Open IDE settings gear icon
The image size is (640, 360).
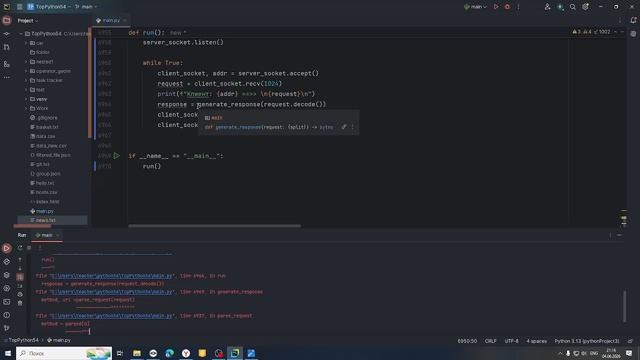(585, 7)
